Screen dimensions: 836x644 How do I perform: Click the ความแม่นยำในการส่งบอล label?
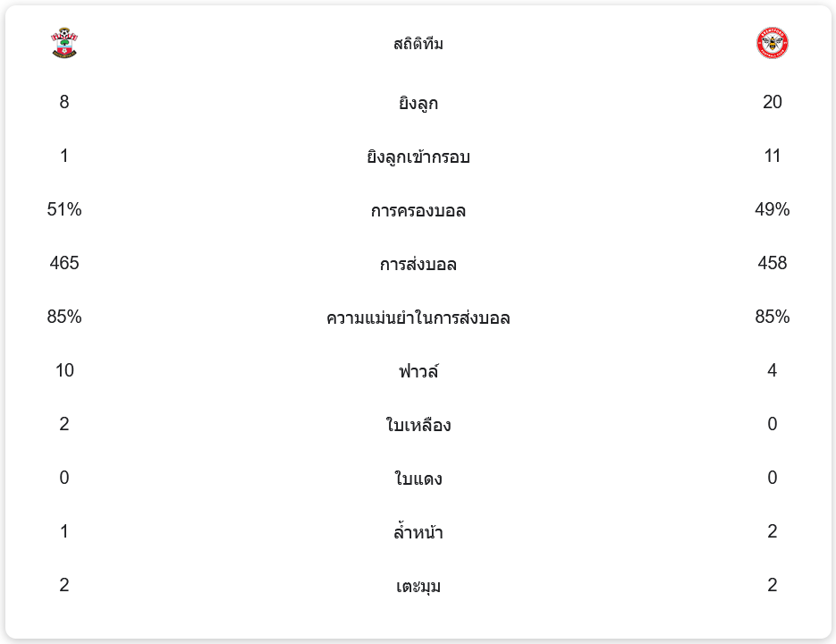[418, 318]
